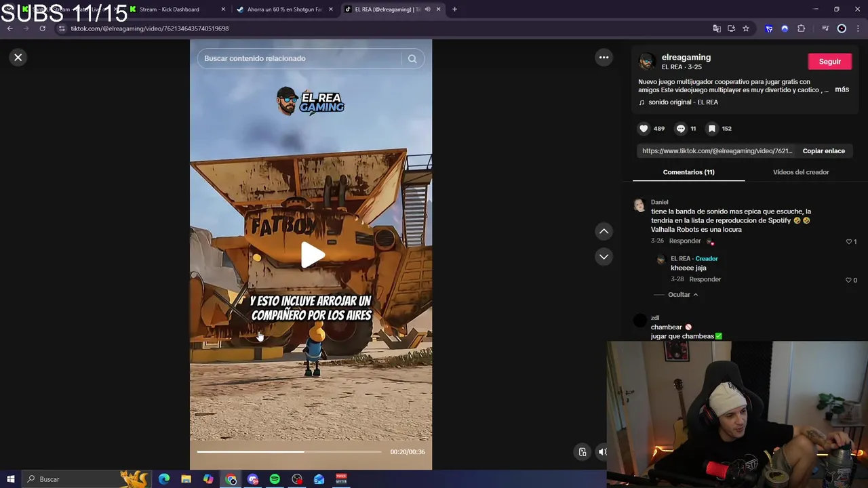Toggle the auto-scroll icon beside volume
868x488 pixels.
pyautogui.click(x=583, y=452)
